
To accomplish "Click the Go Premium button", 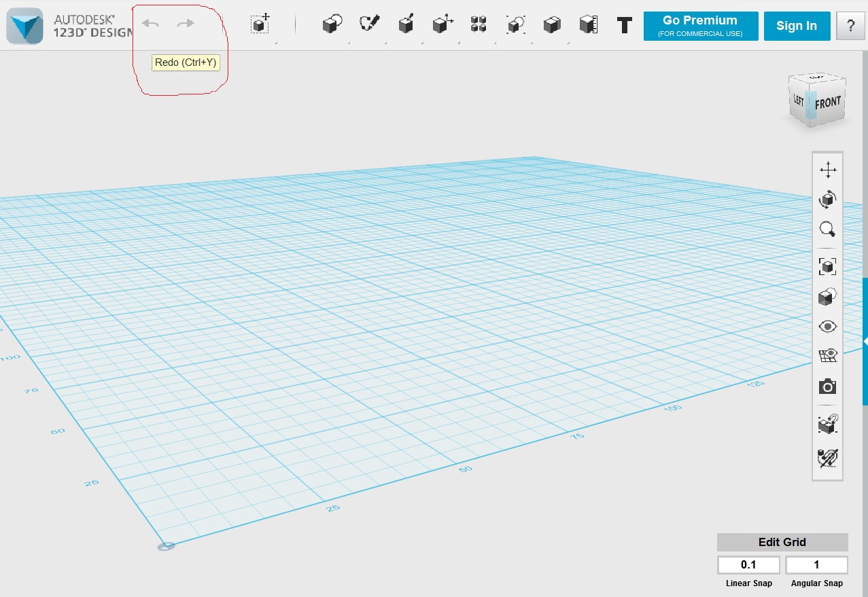I will 701,26.
